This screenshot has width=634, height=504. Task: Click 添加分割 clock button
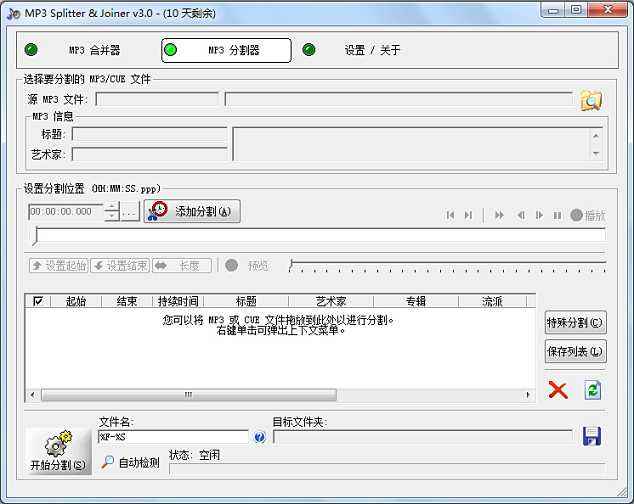click(x=192, y=211)
